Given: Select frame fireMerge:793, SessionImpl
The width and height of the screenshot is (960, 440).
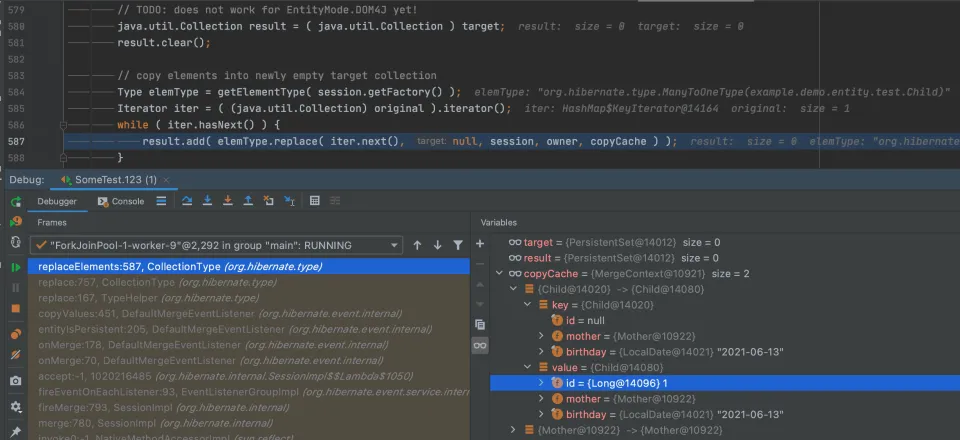Looking at the screenshot, I should 249,408.
